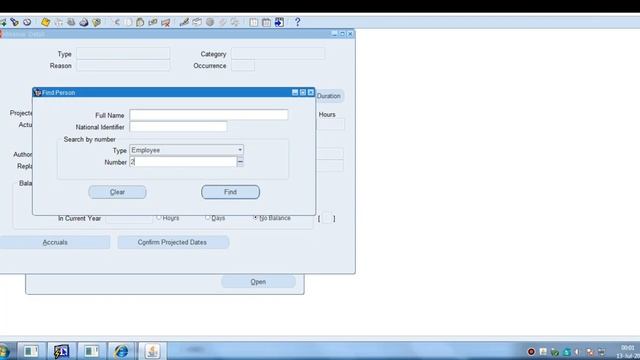Click the Find button
This screenshot has width=640, height=360.
tap(230, 192)
